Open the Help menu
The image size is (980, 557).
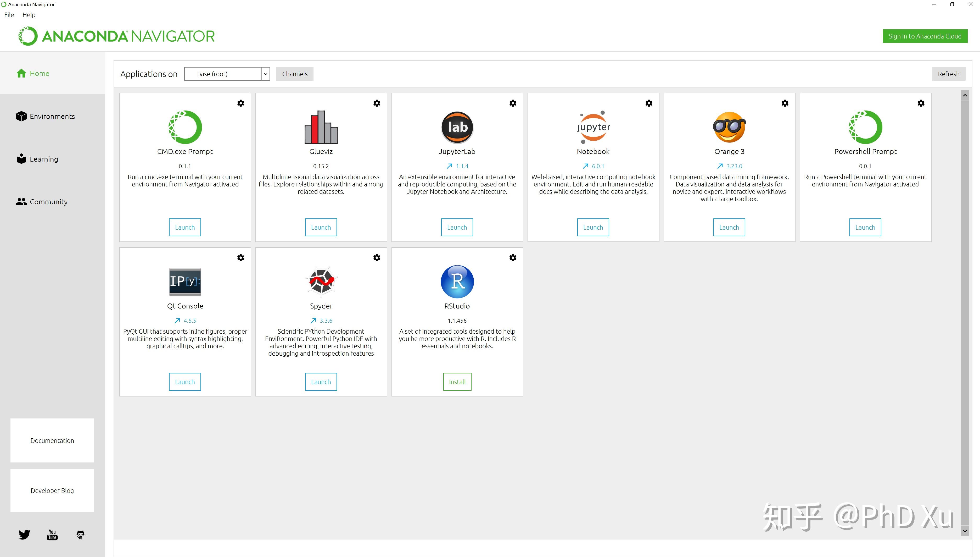(29, 15)
